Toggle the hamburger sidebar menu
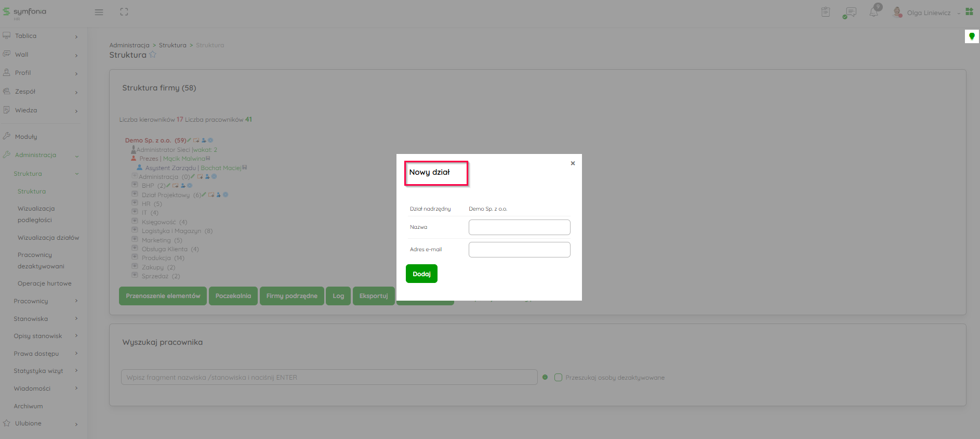Viewport: 980px width, 439px height. pyautogui.click(x=99, y=12)
